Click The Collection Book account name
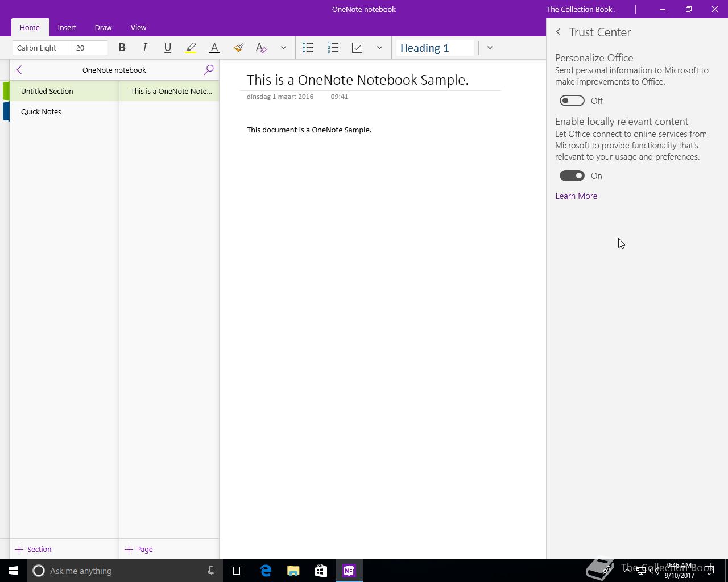Image resolution: width=728 pixels, height=582 pixels. click(581, 9)
